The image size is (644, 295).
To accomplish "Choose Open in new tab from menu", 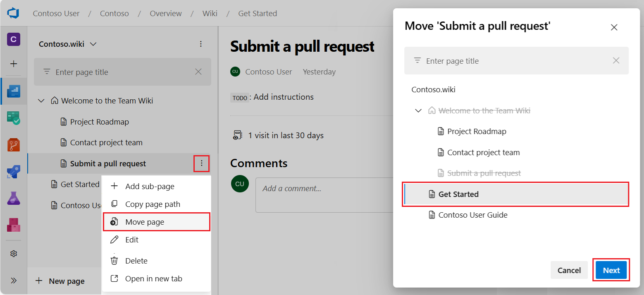I will 157,278.
